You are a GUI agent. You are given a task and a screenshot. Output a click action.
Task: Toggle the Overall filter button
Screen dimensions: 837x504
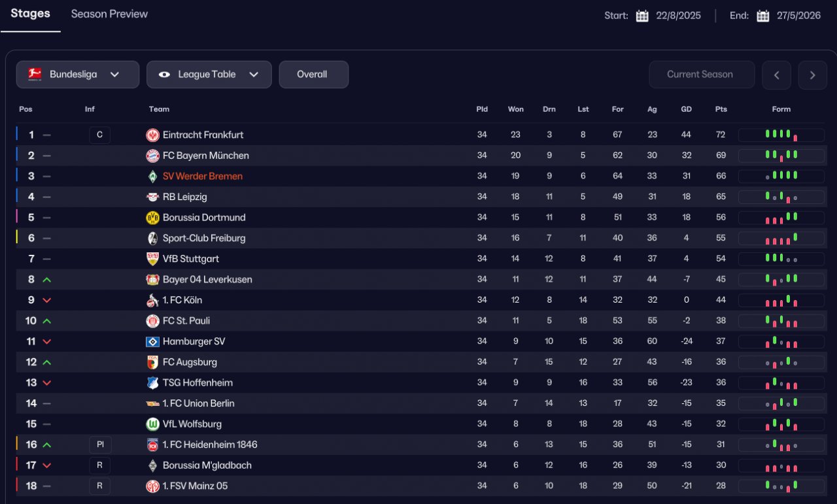click(313, 75)
